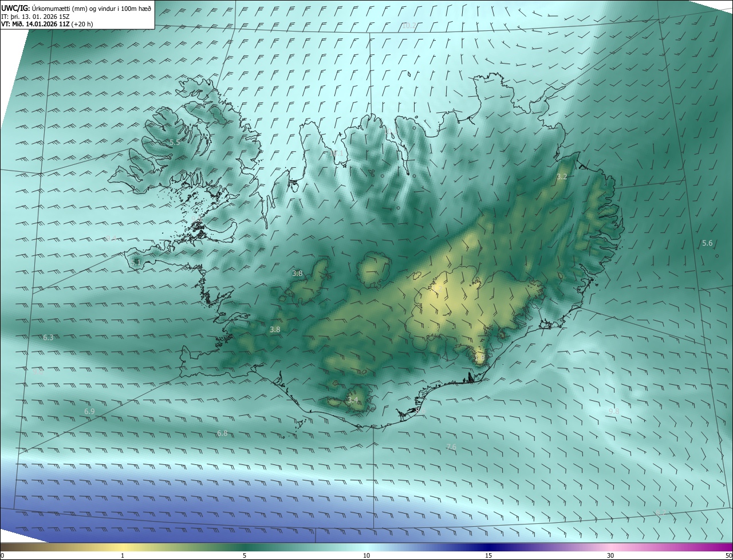Click the 7.6 value label over the ocean
Screen dimensions: 733x560
451,447
